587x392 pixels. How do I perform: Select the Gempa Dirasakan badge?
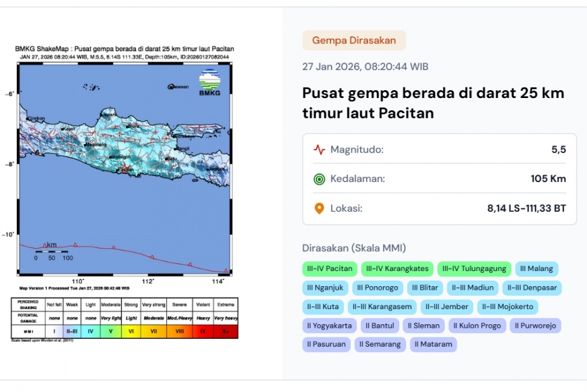pos(354,39)
